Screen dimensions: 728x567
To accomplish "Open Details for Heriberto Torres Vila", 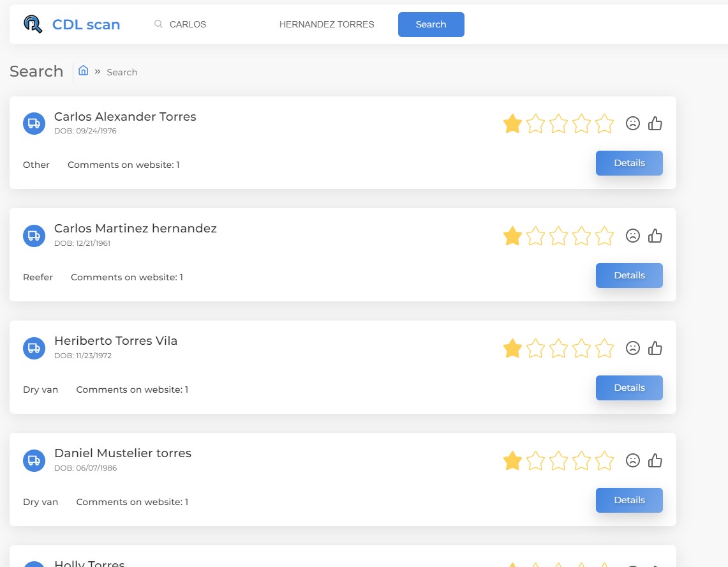I will coord(629,388).
